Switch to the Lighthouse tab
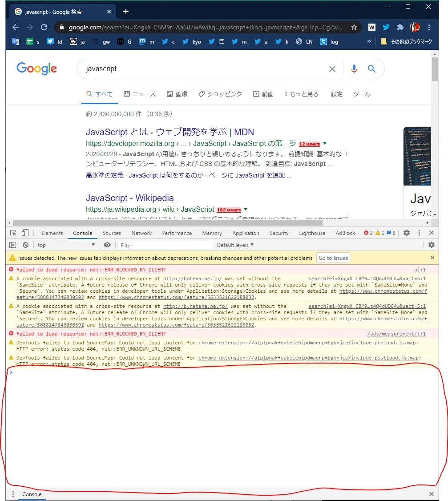 (312, 233)
